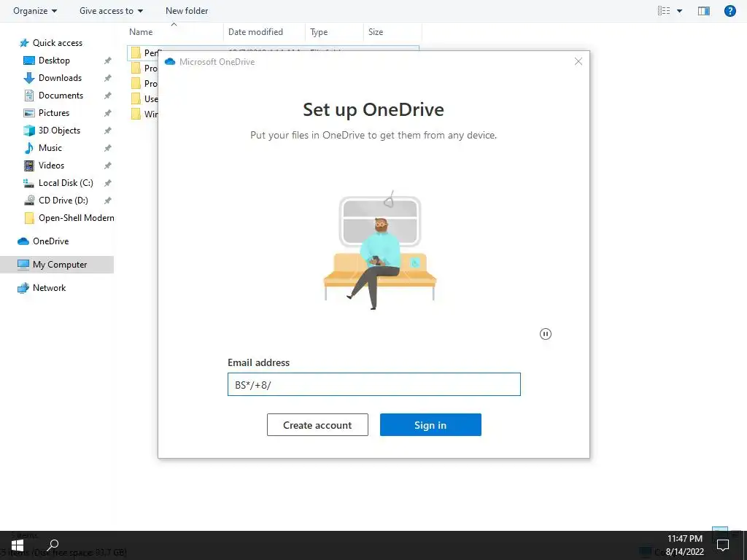747x560 pixels.
Task: Click the pin icon next to Music
Action: (x=108, y=148)
